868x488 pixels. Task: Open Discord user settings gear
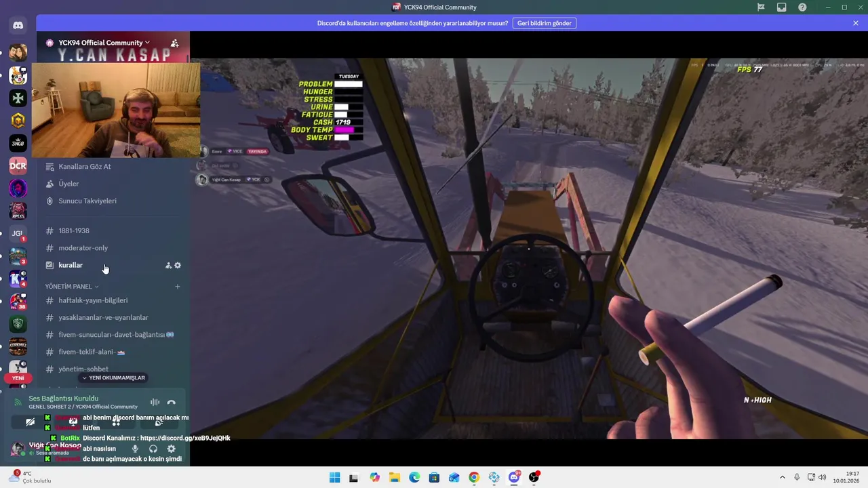tap(172, 449)
